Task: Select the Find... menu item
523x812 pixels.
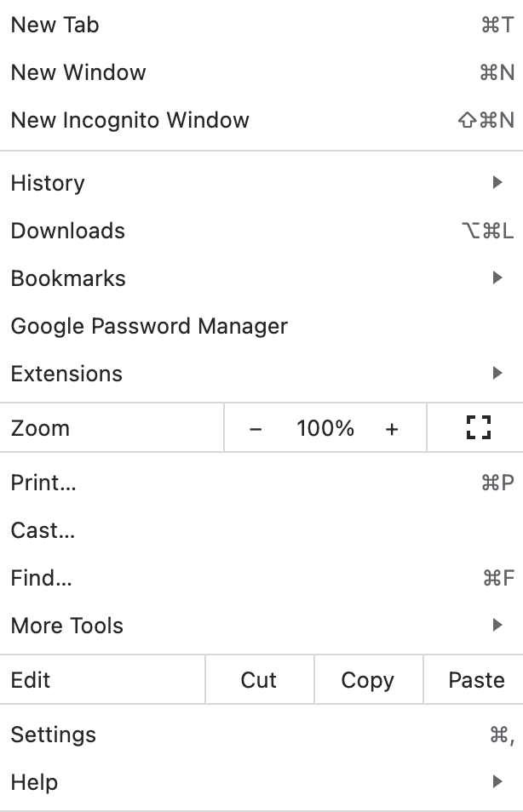Action: point(261,578)
